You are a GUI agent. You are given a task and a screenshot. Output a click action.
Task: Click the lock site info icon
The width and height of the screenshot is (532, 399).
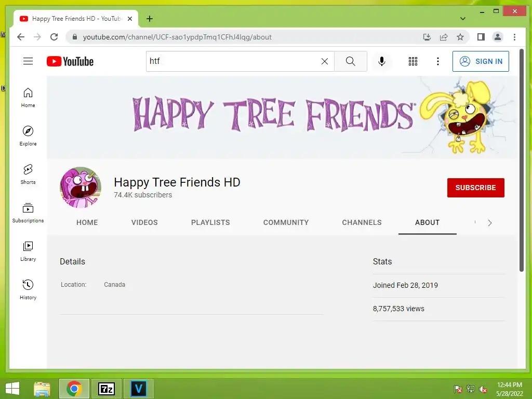pyautogui.click(x=75, y=37)
